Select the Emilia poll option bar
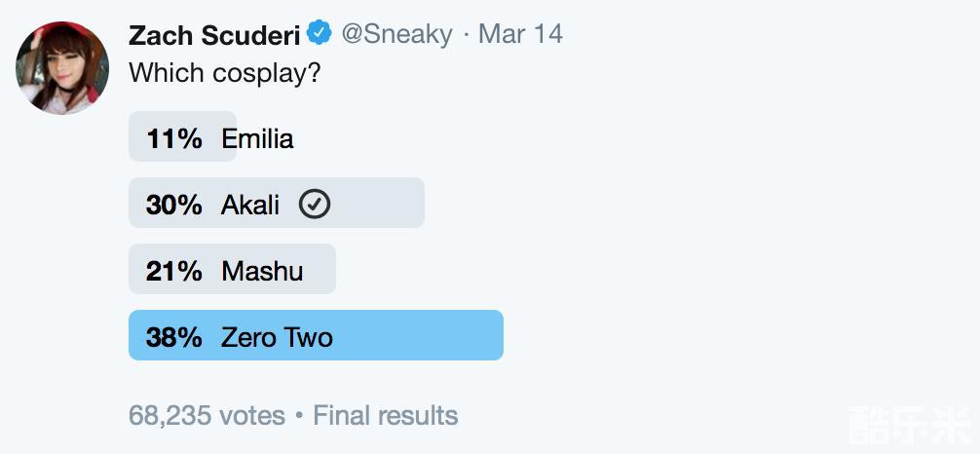The height and width of the screenshot is (454, 980). (182, 136)
